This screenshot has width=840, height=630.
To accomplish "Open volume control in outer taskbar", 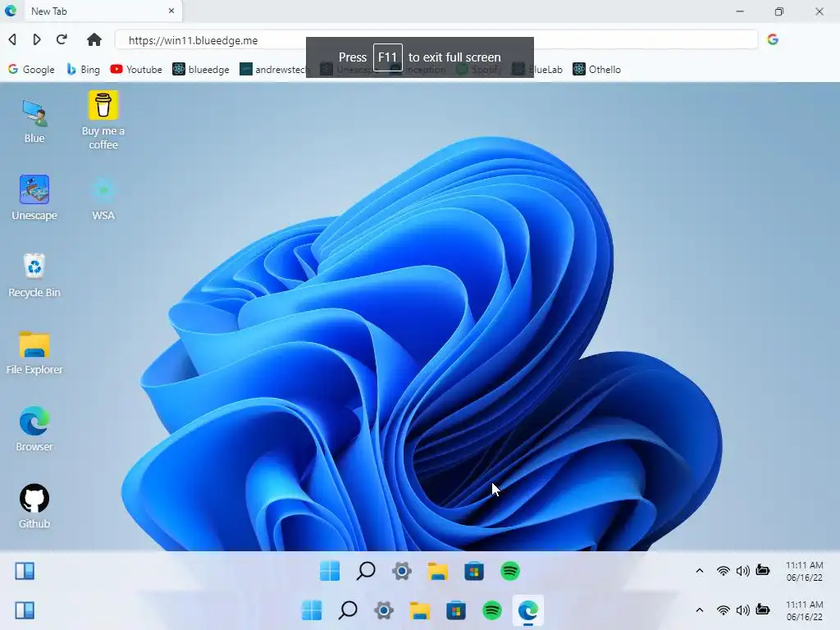I will pos(742,610).
